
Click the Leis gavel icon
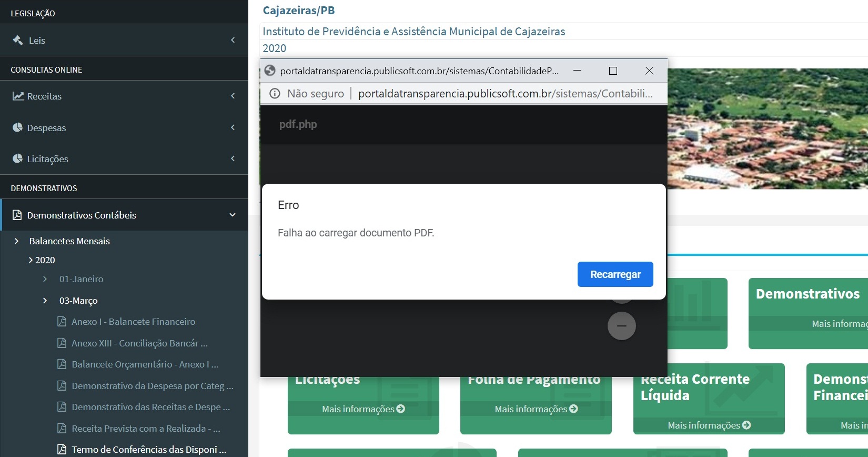pos(18,40)
